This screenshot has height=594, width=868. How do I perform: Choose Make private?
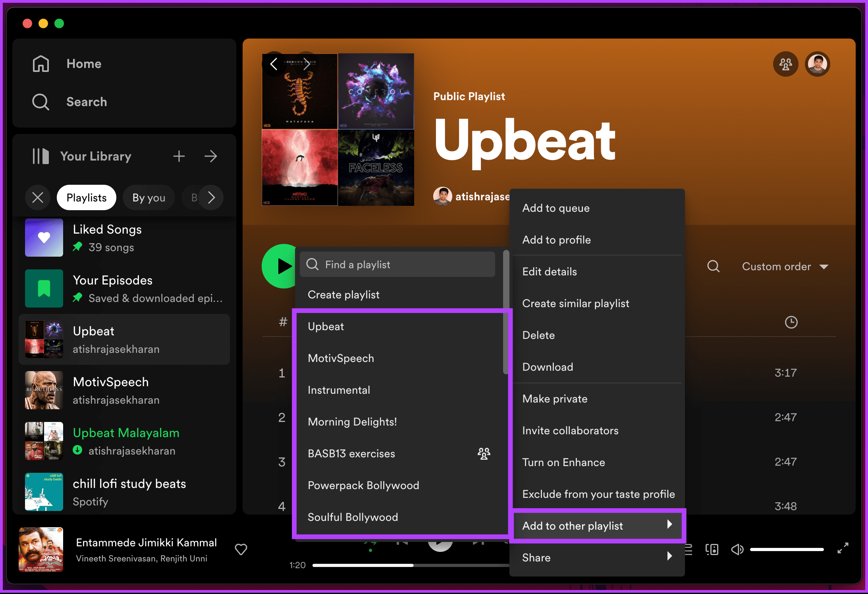pos(597,399)
